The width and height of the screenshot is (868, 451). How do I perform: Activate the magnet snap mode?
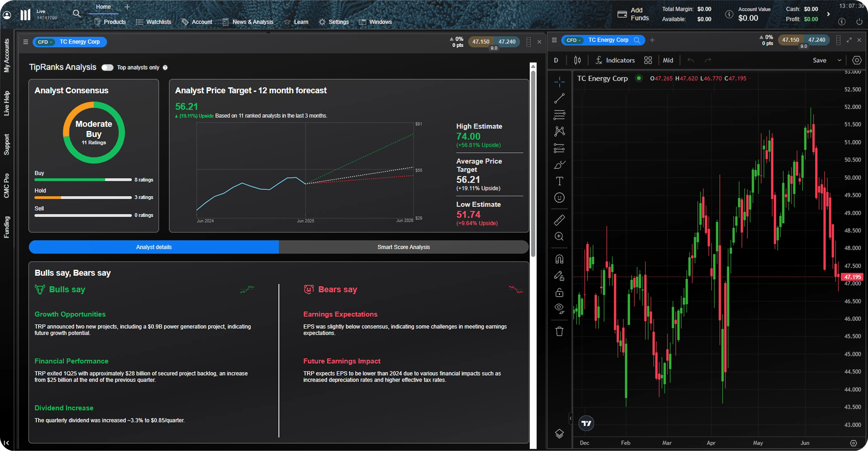click(559, 259)
